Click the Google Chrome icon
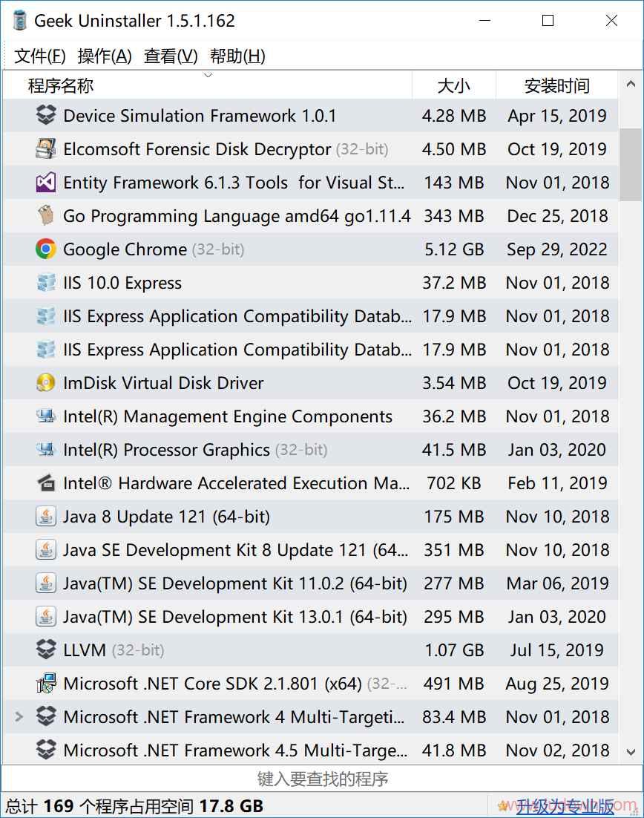This screenshot has width=644, height=818. 46,249
